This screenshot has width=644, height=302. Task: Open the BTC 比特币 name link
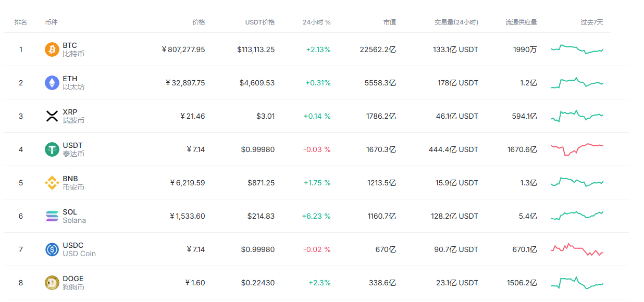(x=73, y=49)
